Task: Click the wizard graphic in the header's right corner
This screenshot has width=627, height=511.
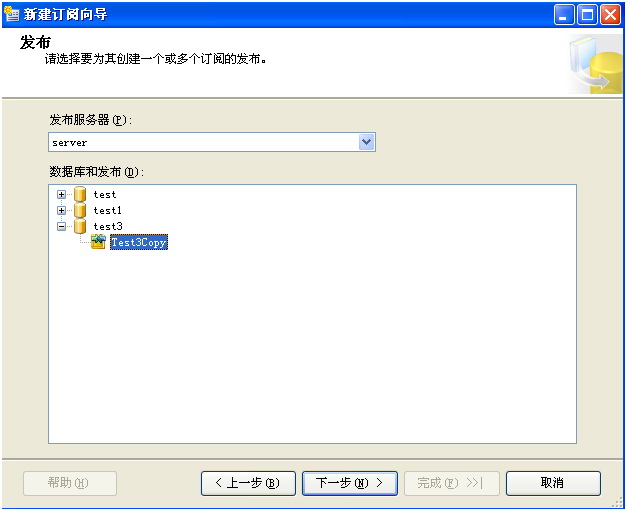Action: pyautogui.click(x=595, y=65)
